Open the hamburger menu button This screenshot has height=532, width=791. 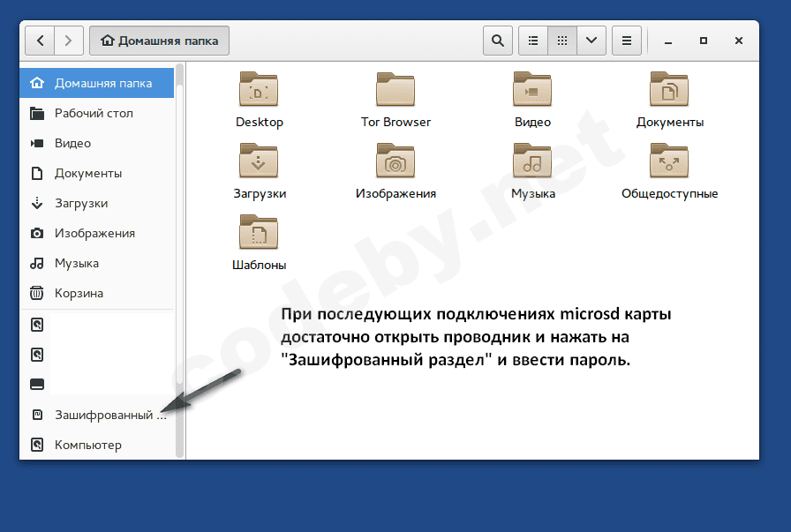coord(626,41)
